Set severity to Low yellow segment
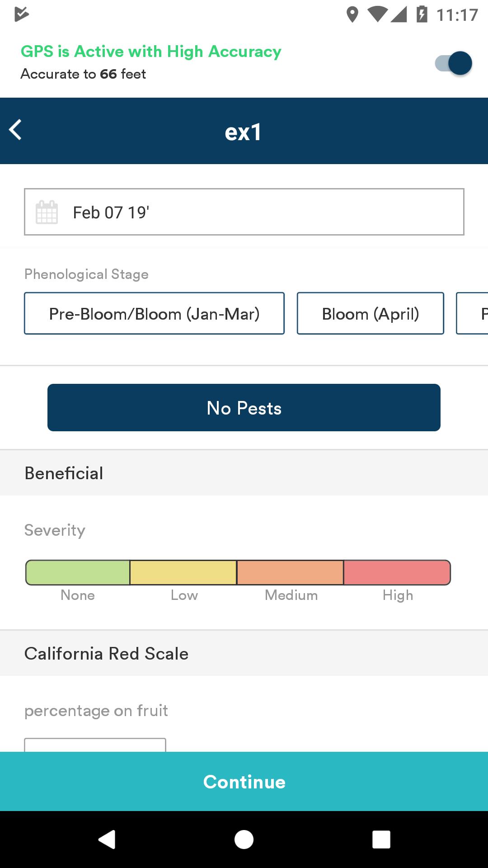Viewport: 488px width, 868px height. pos(183,572)
